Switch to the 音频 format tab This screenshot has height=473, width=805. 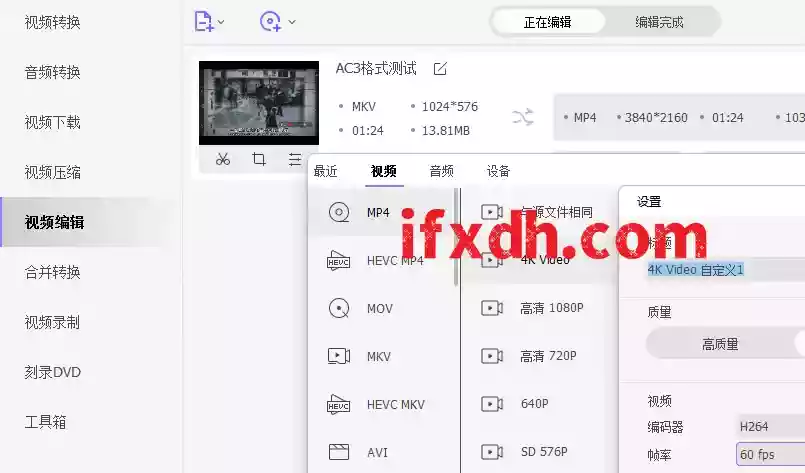442,171
